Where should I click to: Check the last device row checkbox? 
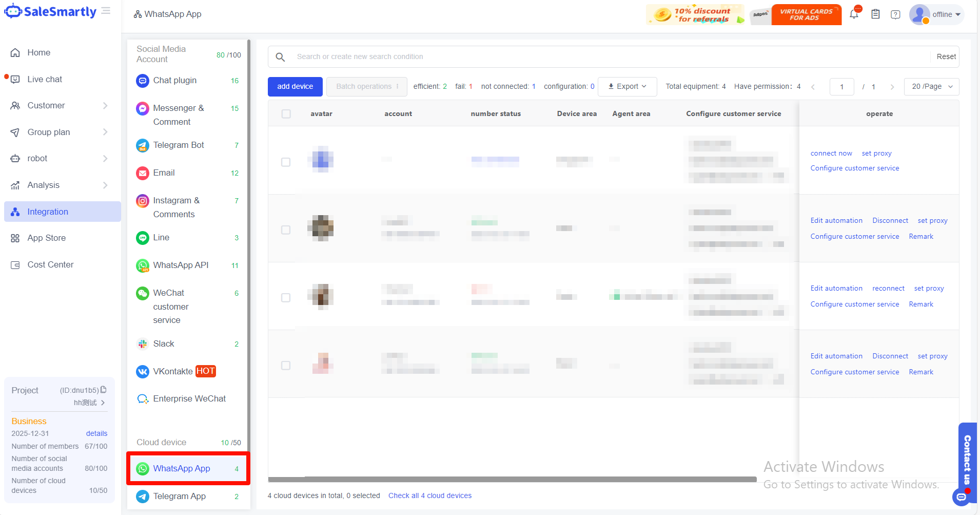tap(286, 366)
